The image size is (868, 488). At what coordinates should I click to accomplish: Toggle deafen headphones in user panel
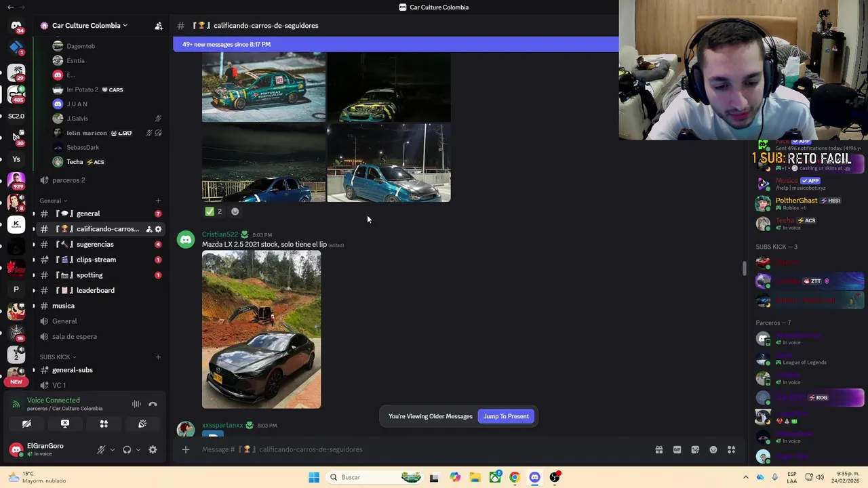tap(127, 449)
